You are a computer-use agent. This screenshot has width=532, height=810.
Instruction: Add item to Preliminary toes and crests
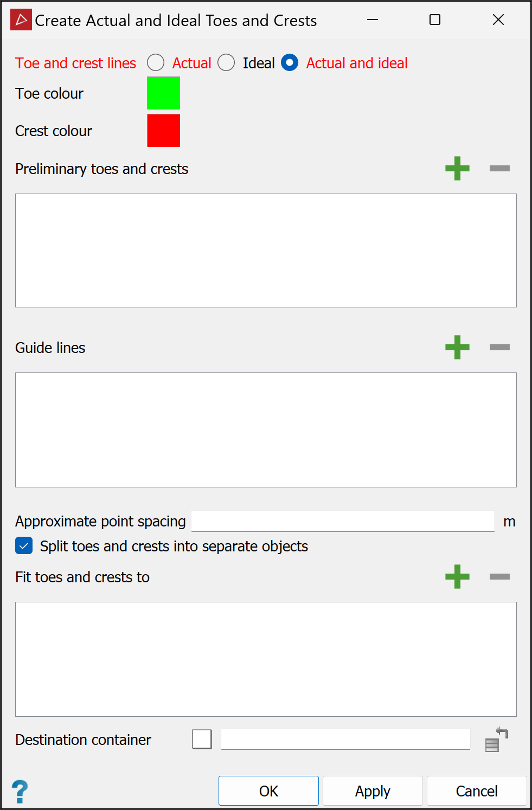pyautogui.click(x=457, y=169)
